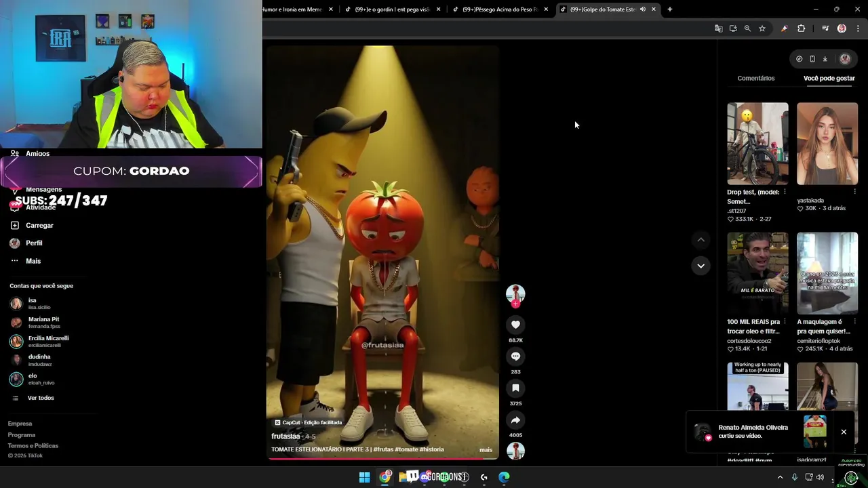Open the Empresa footer link

tap(20, 424)
